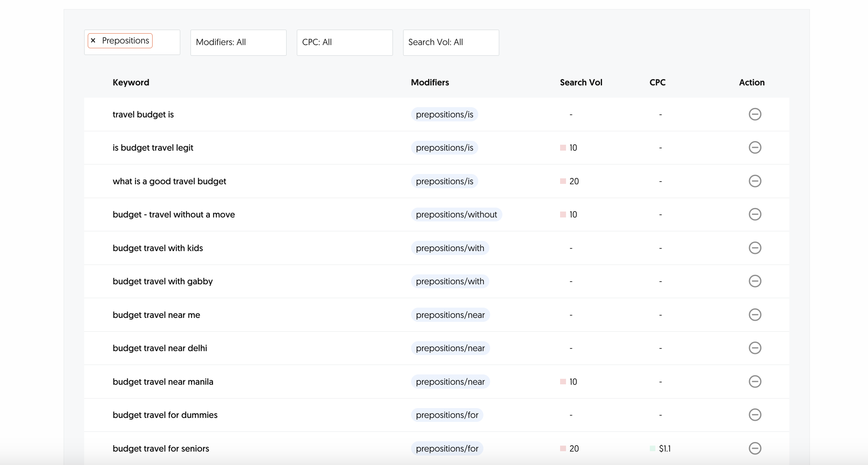
Task: Expand the Search Vol: All dropdown
Action: 451,42
